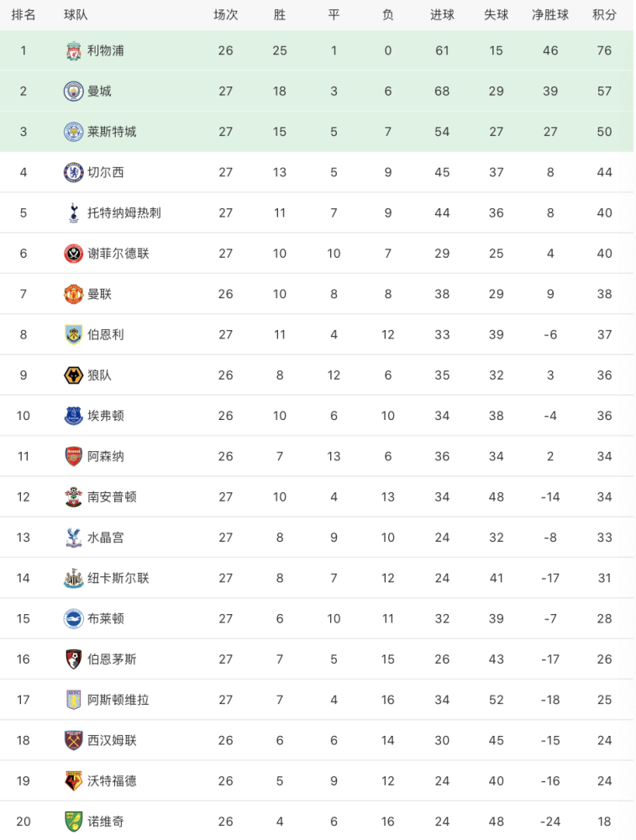Click the Manchester City crest icon

[x=73, y=91]
